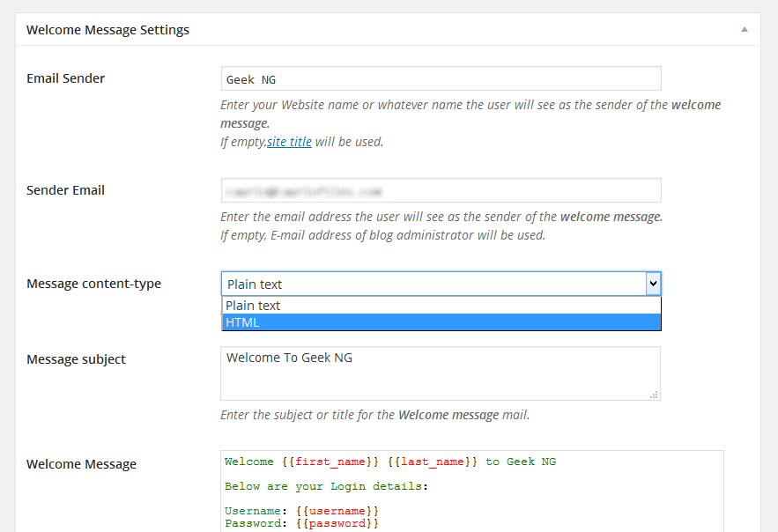Click the {{first_name}} placeholder in the message
Screen dimensions: 778x532
(330, 462)
